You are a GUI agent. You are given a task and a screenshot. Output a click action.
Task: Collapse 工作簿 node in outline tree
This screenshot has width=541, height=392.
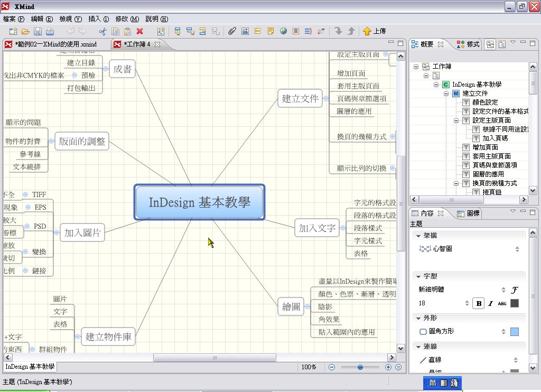(x=416, y=67)
